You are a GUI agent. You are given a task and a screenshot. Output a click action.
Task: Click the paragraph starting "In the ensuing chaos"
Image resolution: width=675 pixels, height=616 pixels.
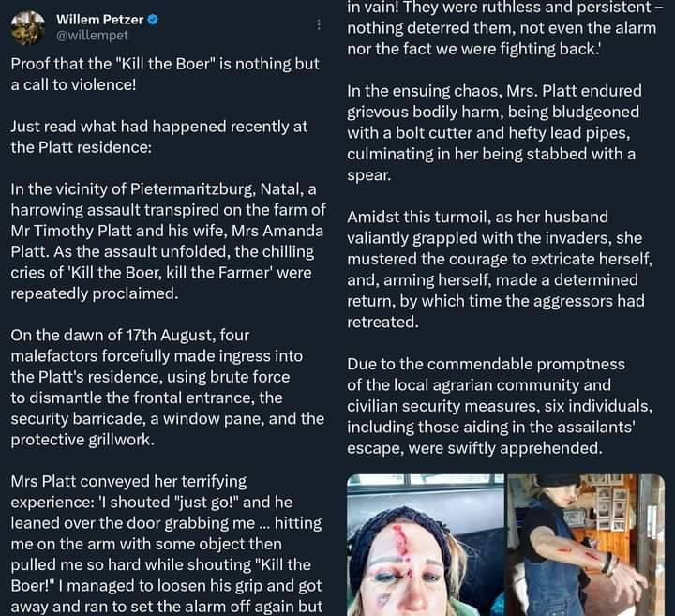(493, 133)
